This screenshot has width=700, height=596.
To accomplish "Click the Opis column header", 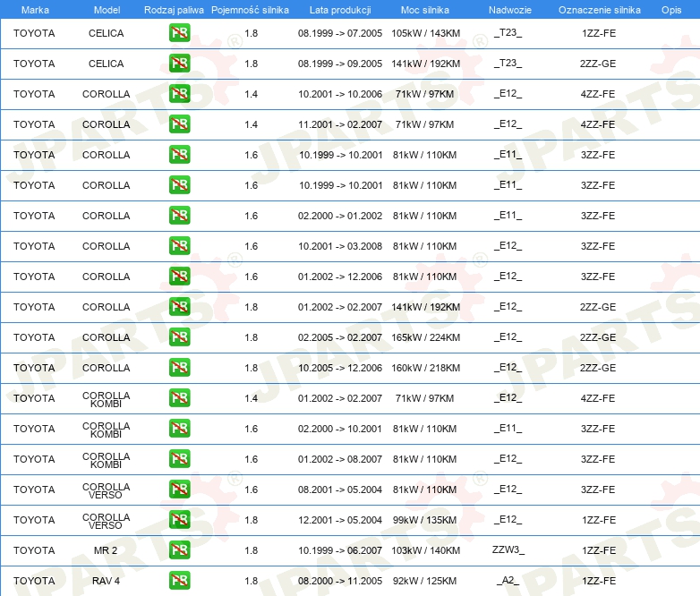I will 671,10.
